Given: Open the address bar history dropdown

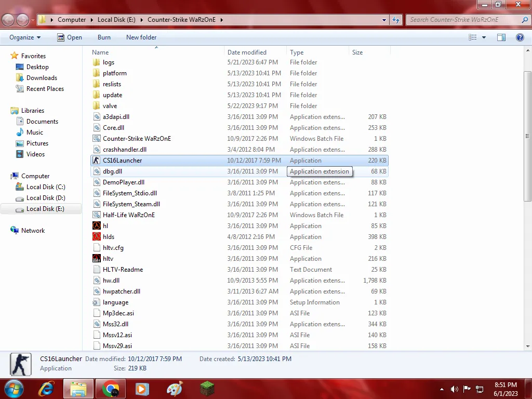Looking at the screenshot, I should coord(384,20).
